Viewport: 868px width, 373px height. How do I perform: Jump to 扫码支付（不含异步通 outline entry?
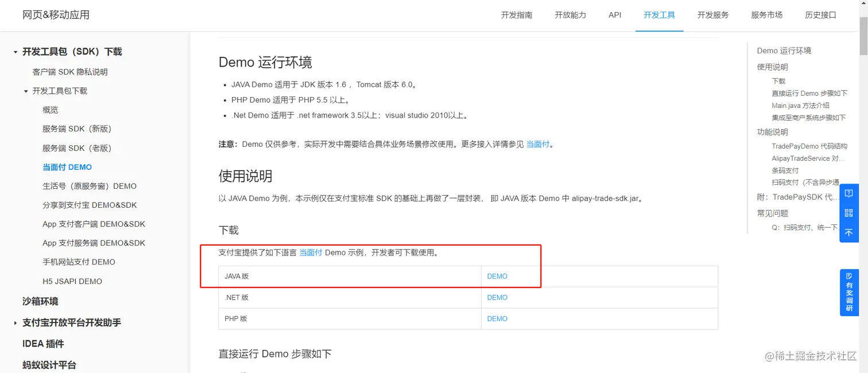pos(805,182)
